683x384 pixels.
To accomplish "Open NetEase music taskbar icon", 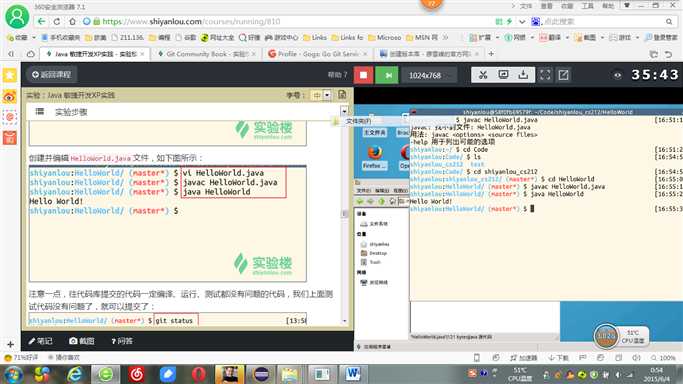I will [x=137, y=374].
